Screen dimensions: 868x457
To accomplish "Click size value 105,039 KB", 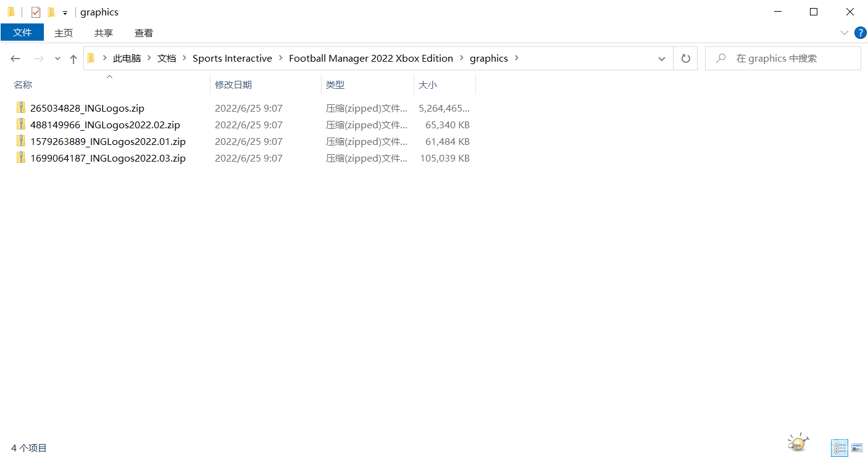I will point(444,158).
